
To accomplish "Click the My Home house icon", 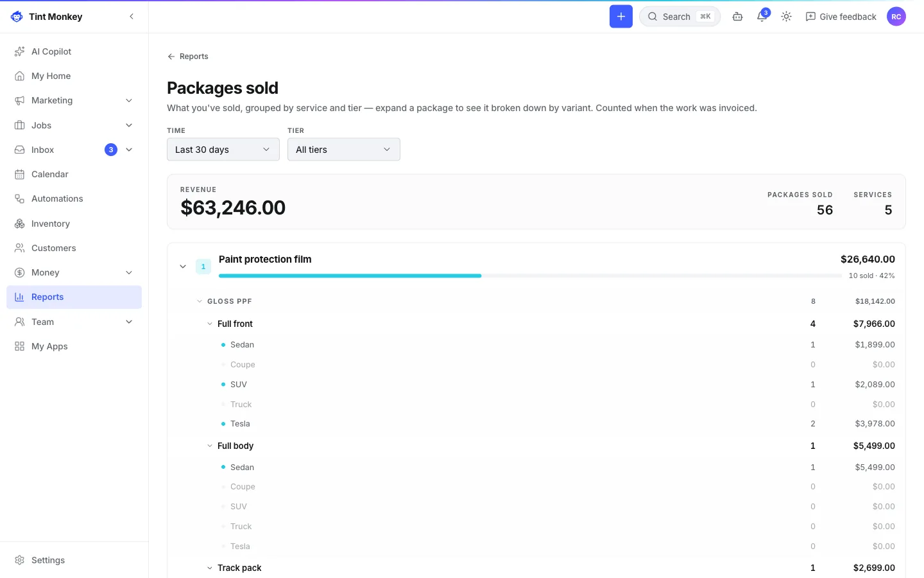I will tap(20, 76).
